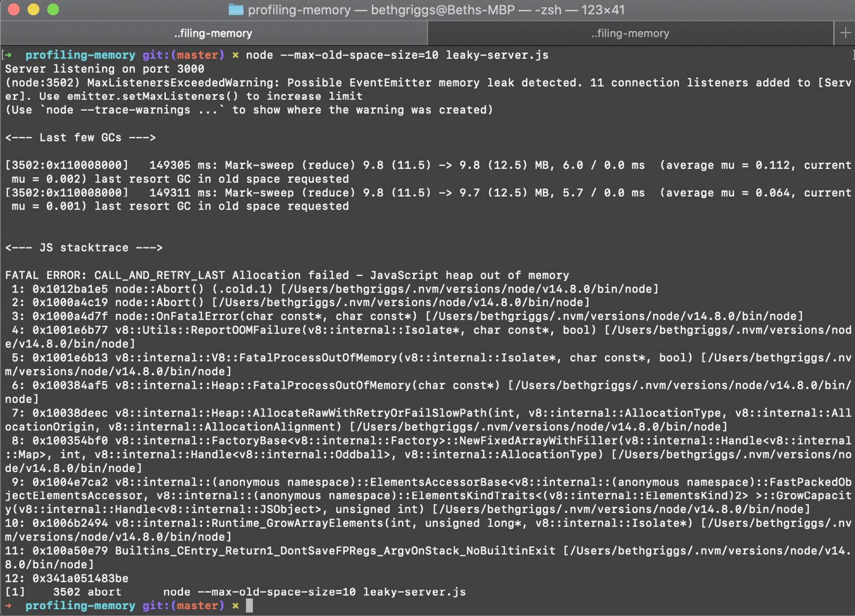Switch to the second ..filing-memory tab
This screenshot has height=616, width=855.
(x=630, y=33)
